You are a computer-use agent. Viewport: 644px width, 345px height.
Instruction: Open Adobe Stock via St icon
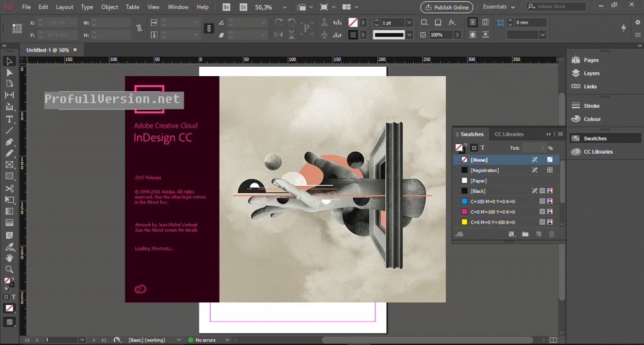click(243, 7)
